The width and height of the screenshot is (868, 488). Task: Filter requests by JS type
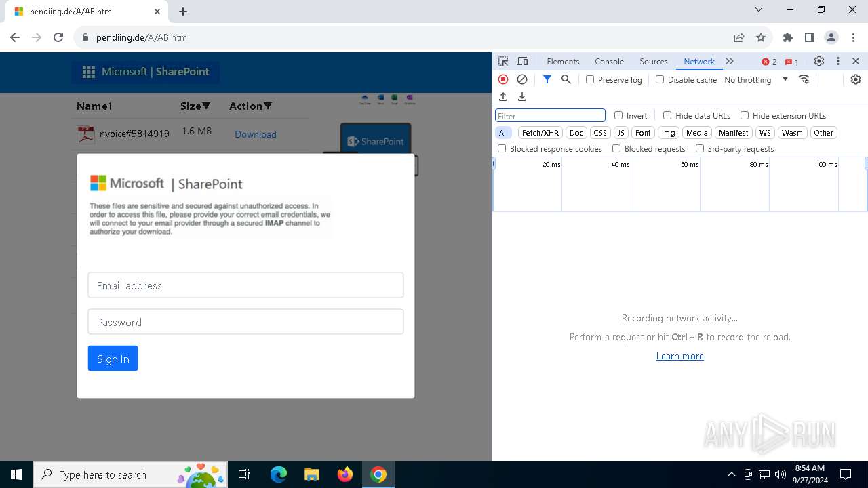click(x=620, y=133)
